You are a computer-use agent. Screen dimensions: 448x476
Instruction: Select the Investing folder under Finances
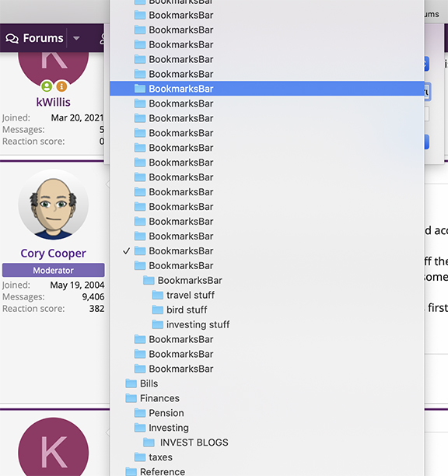267,428
